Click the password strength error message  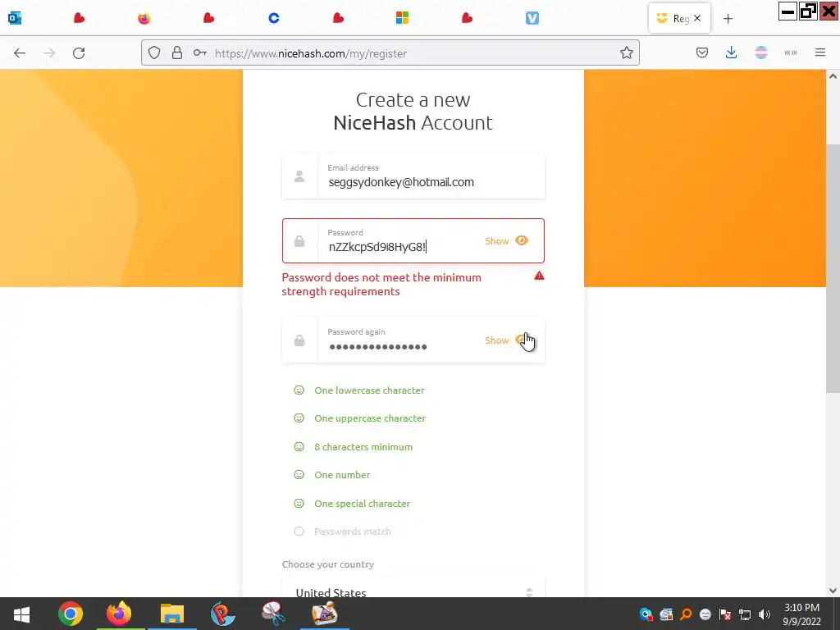(381, 285)
